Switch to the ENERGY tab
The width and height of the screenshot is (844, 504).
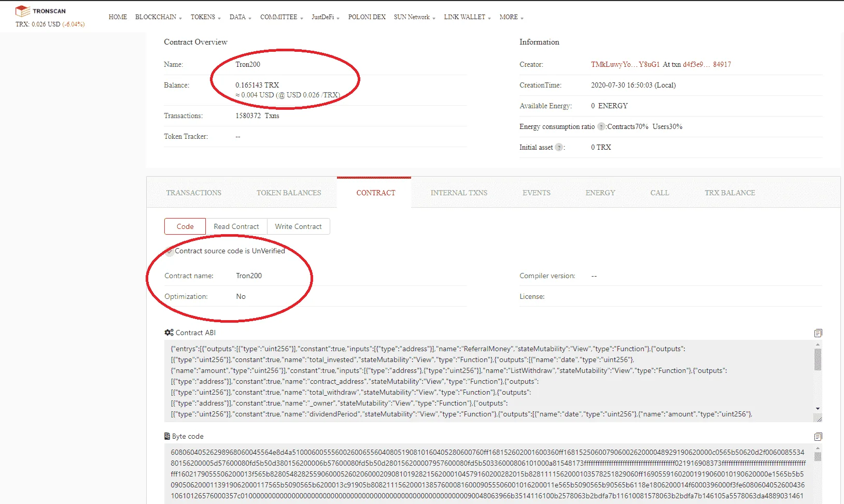[600, 193]
